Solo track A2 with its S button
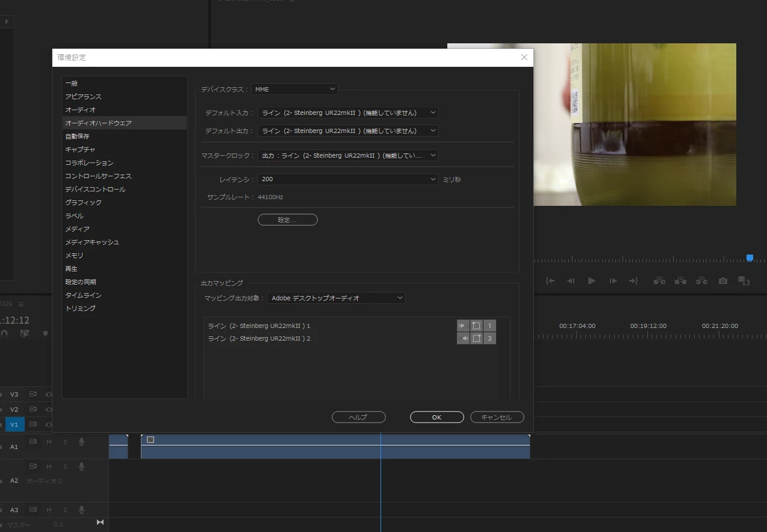Screen dimensions: 767x532 (x=65, y=466)
